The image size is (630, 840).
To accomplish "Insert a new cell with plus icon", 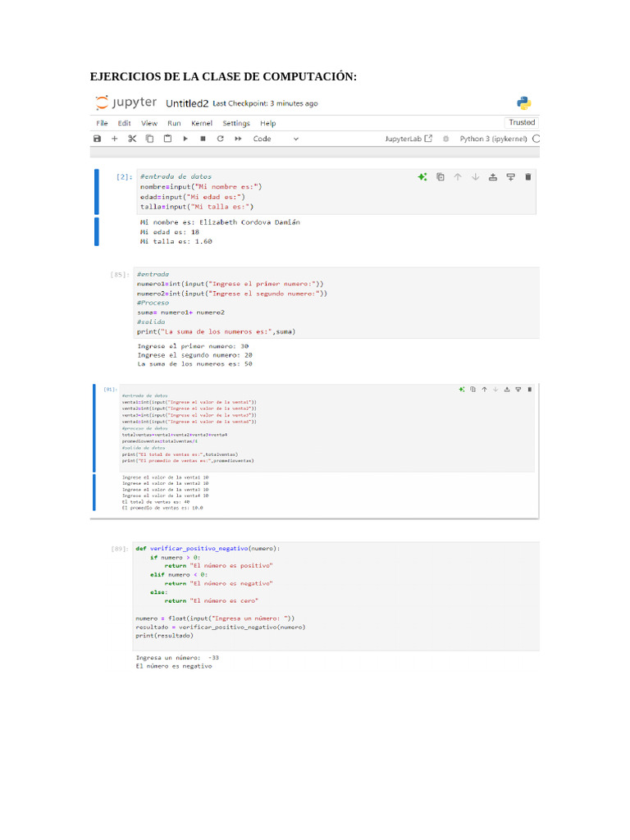I will tap(115, 139).
